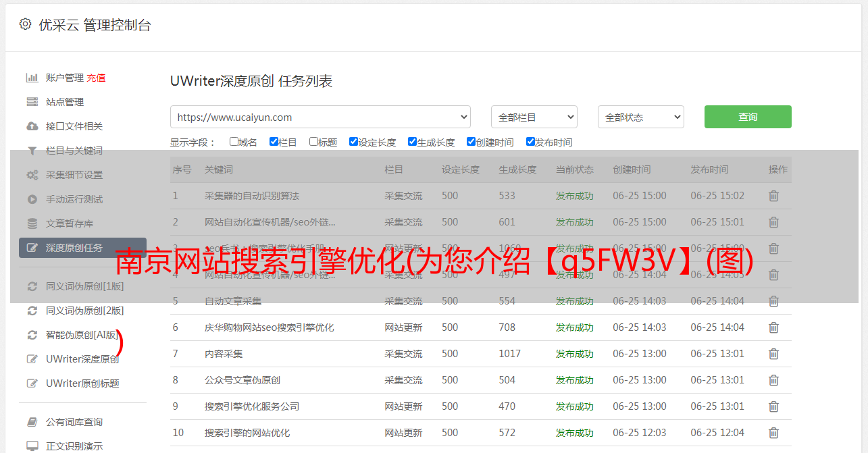Image resolution: width=868 pixels, height=453 pixels.
Task: Click keyword 搜索引擎的网站优化
Action: click(x=247, y=433)
